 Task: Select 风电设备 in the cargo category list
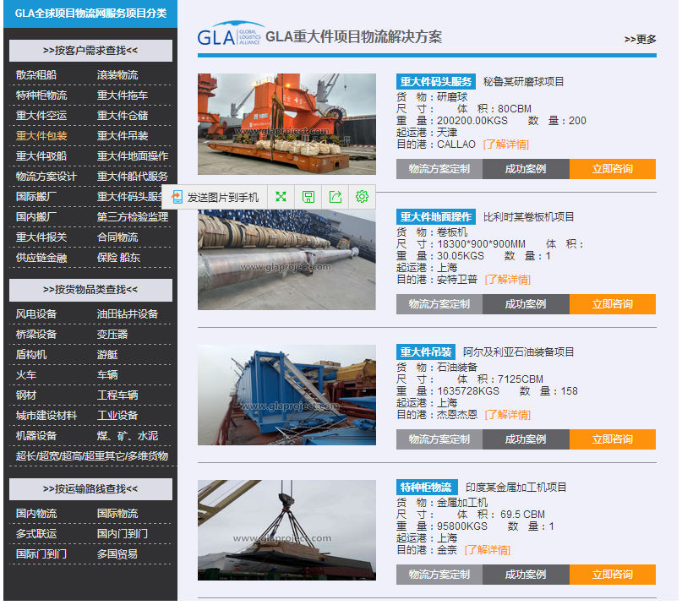tap(35, 313)
